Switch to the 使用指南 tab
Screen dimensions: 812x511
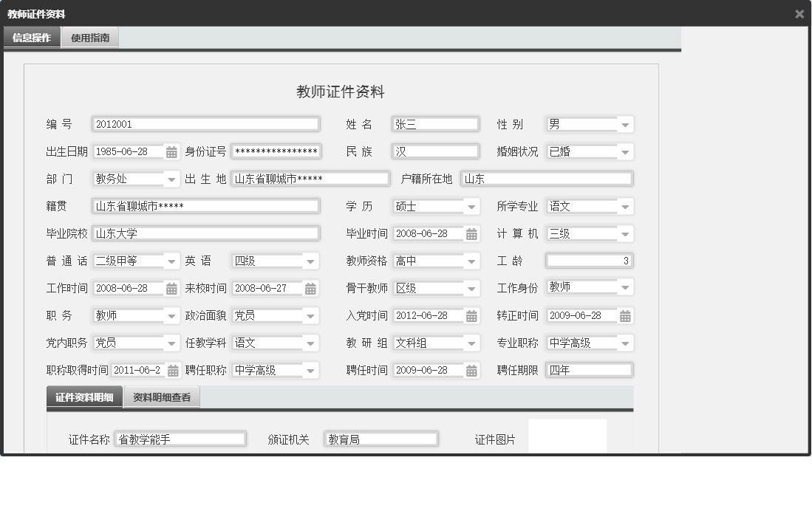[x=91, y=36]
